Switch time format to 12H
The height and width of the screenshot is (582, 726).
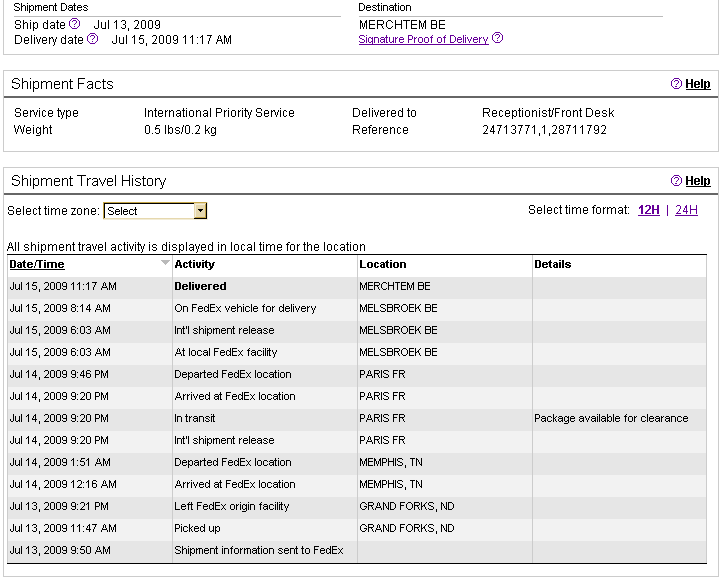[x=649, y=210]
